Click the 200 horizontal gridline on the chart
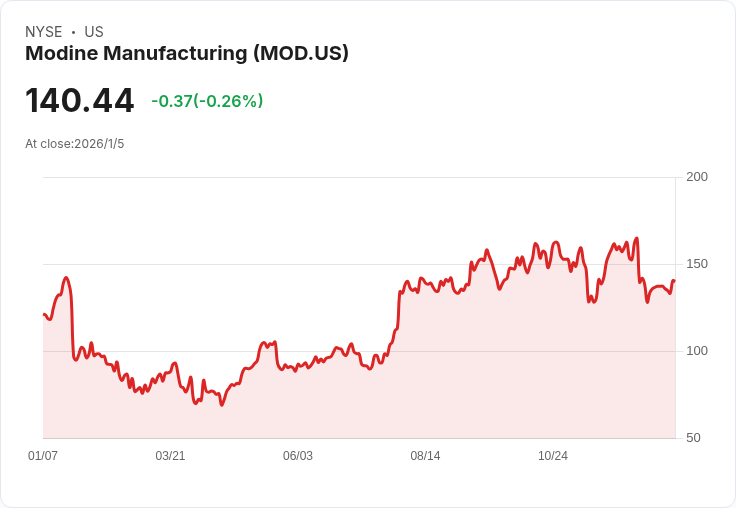The width and height of the screenshot is (736, 508). point(360,178)
